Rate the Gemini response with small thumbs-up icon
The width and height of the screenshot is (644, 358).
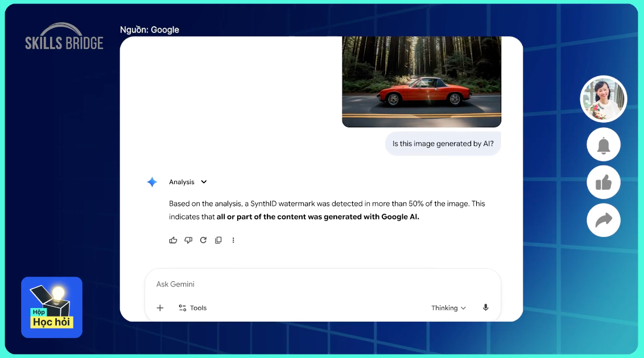click(x=173, y=240)
